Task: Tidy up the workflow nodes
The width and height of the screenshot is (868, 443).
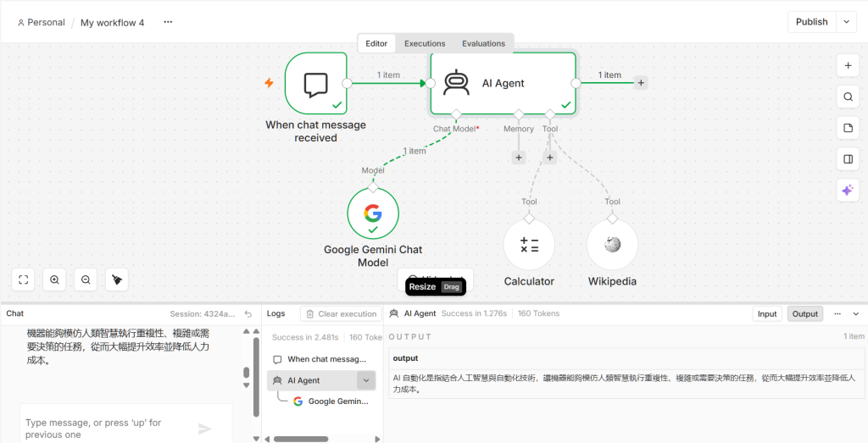Action: pyautogui.click(x=117, y=280)
